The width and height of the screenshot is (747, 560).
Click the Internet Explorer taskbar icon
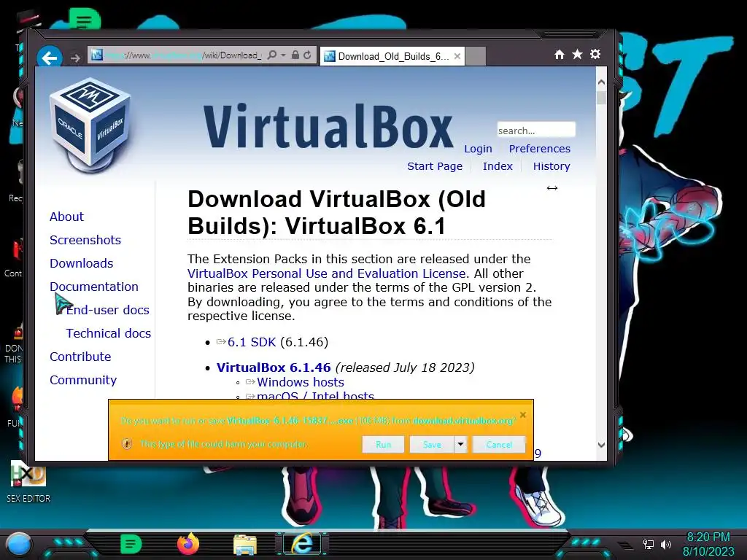coord(302,544)
